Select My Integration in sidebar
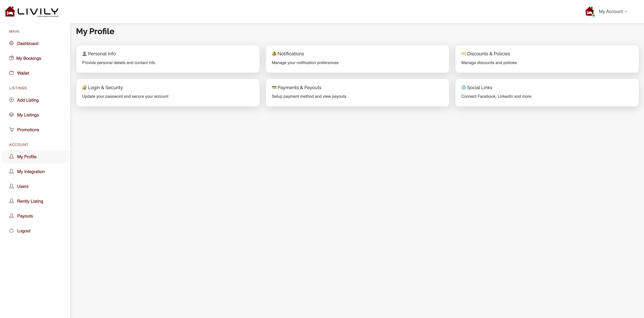The width and height of the screenshot is (644, 318). (x=31, y=172)
